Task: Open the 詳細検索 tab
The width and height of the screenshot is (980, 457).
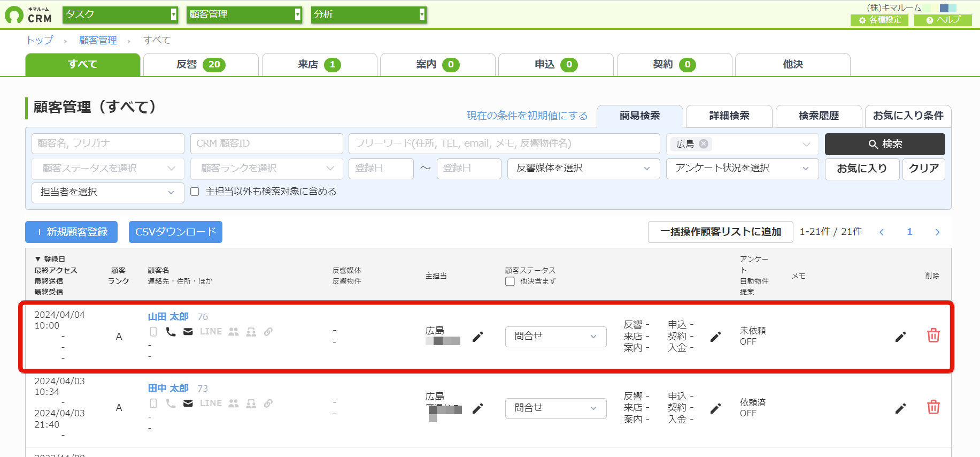Action: (x=729, y=116)
